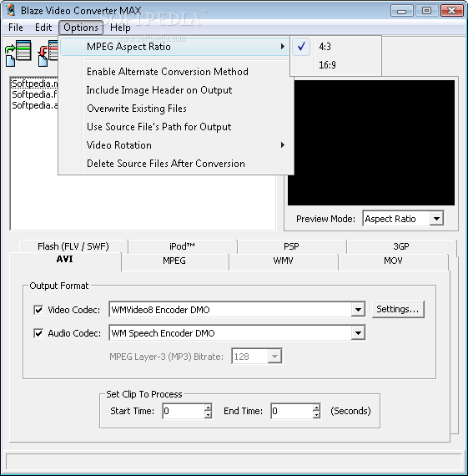Minimize the Blaze Video Converter window
The height and width of the screenshot is (476, 468).
(x=401, y=11)
